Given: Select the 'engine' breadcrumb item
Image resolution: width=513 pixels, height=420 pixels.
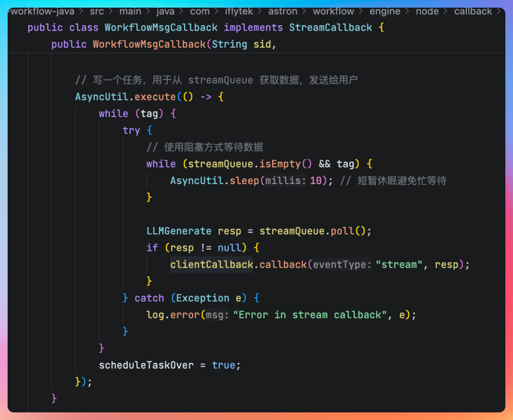Looking at the screenshot, I should click(385, 11).
